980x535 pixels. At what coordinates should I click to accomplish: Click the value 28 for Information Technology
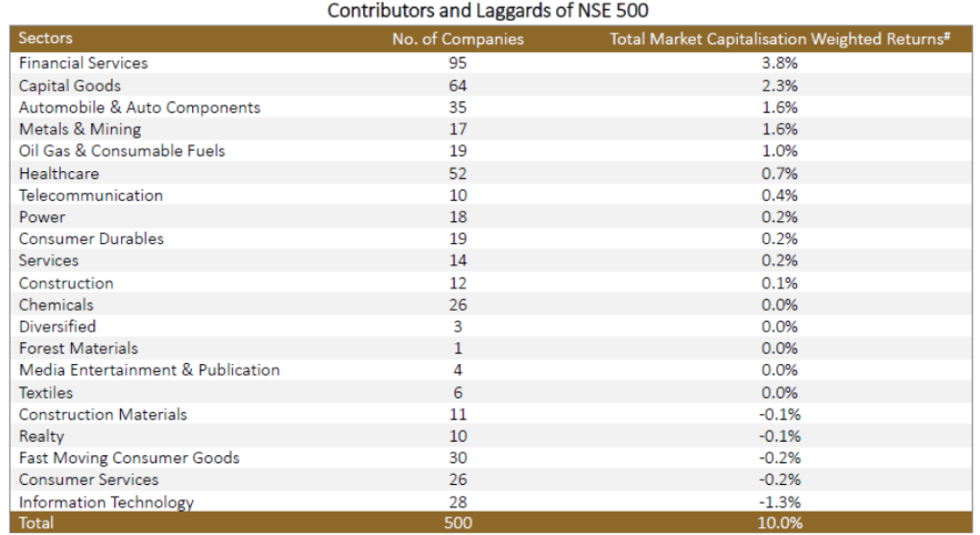pyautogui.click(x=457, y=503)
